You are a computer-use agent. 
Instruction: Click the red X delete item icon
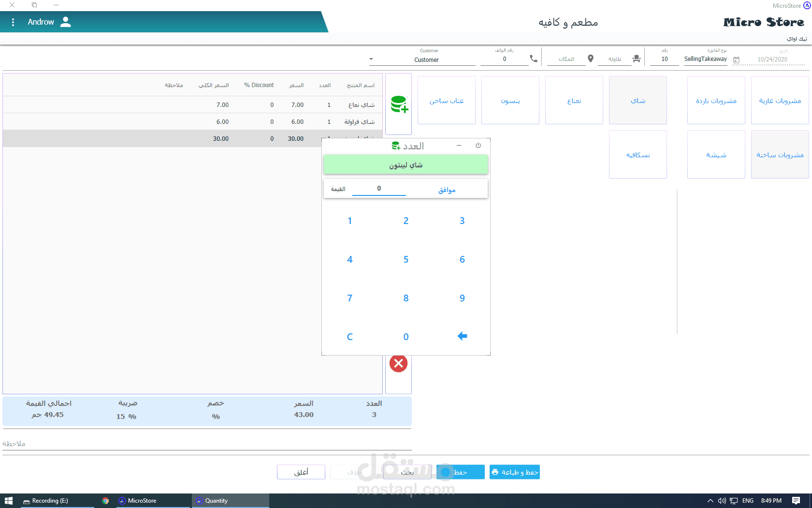click(399, 363)
